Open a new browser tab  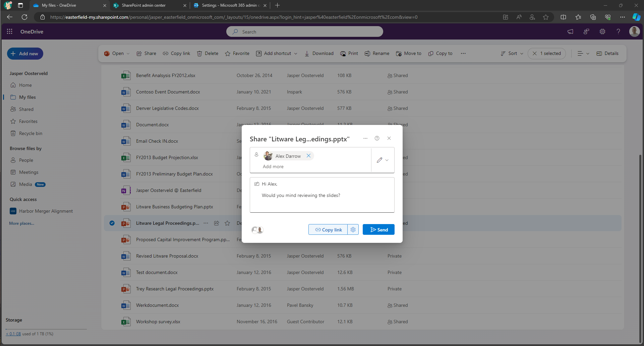click(x=277, y=5)
